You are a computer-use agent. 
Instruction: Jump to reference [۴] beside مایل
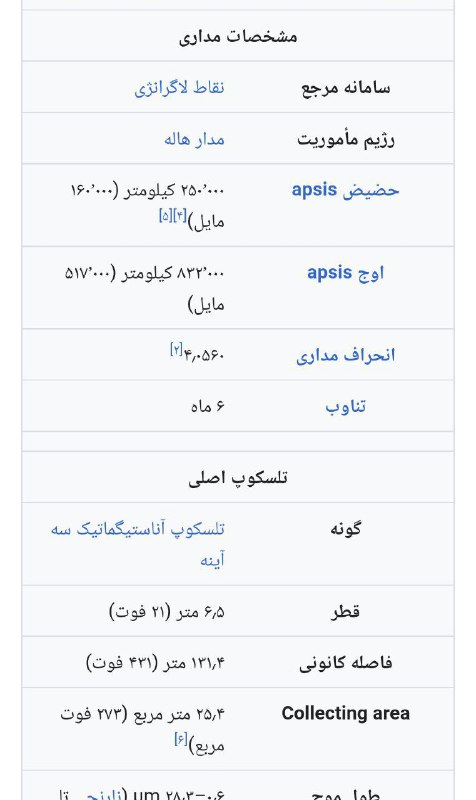click(180, 216)
